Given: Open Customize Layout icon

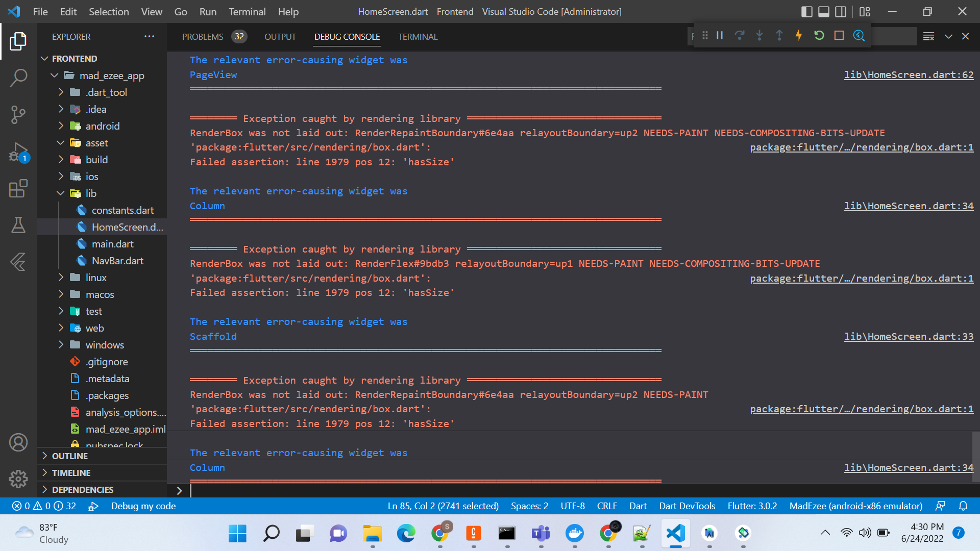Looking at the screenshot, I should pos(865,11).
